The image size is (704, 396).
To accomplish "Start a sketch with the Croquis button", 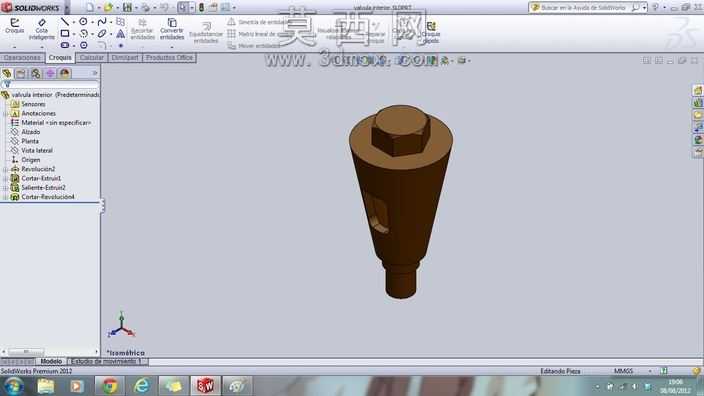I will [x=14, y=26].
